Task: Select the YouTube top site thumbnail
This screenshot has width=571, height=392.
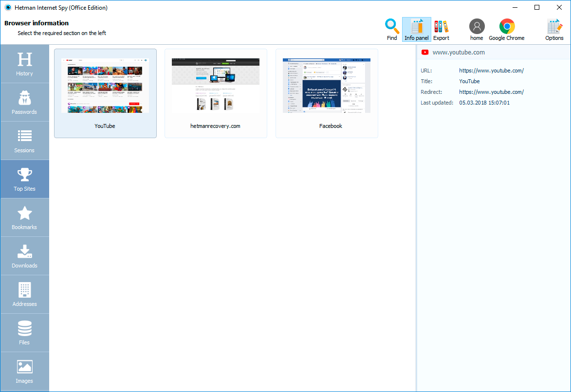Action: tap(105, 93)
